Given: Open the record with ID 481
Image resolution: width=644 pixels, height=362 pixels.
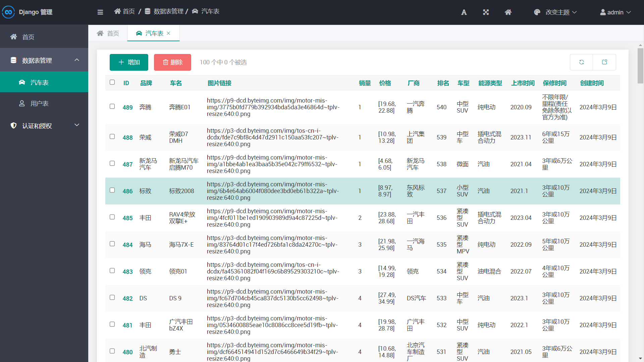Looking at the screenshot, I should point(127,325).
